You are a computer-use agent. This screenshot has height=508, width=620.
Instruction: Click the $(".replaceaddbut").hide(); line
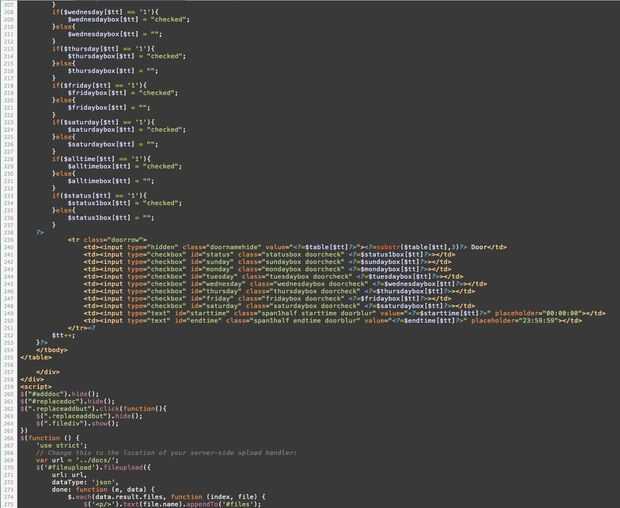point(89,416)
